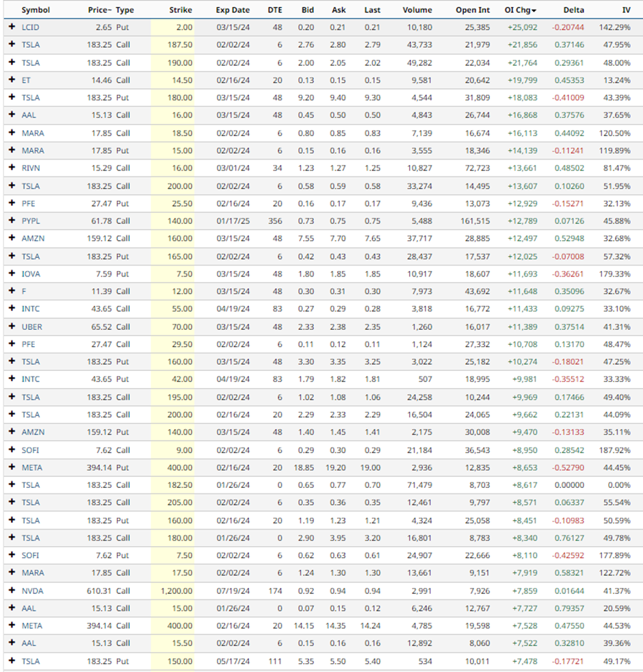The height and width of the screenshot is (672, 643).
Task: Sort by the Bid column header
Action: click(308, 10)
